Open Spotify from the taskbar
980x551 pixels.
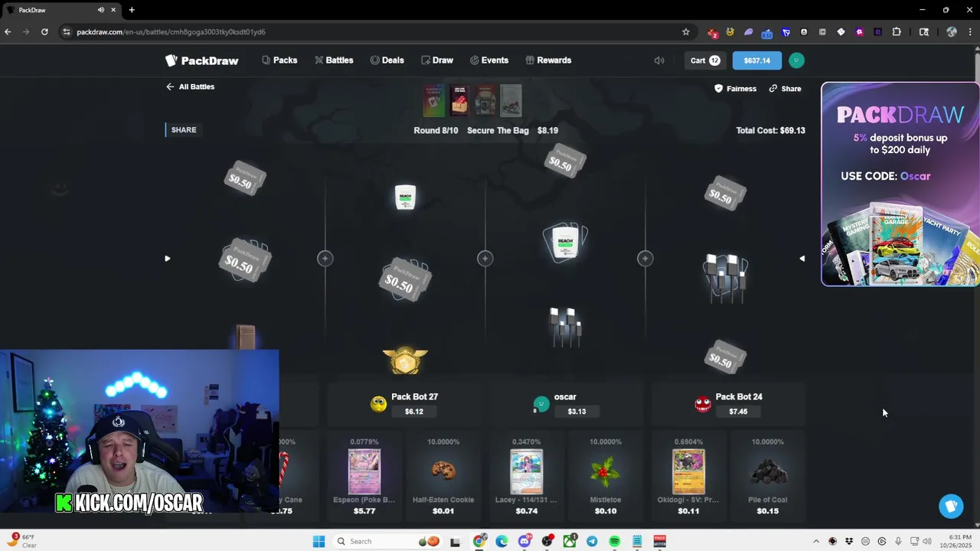point(614,541)
